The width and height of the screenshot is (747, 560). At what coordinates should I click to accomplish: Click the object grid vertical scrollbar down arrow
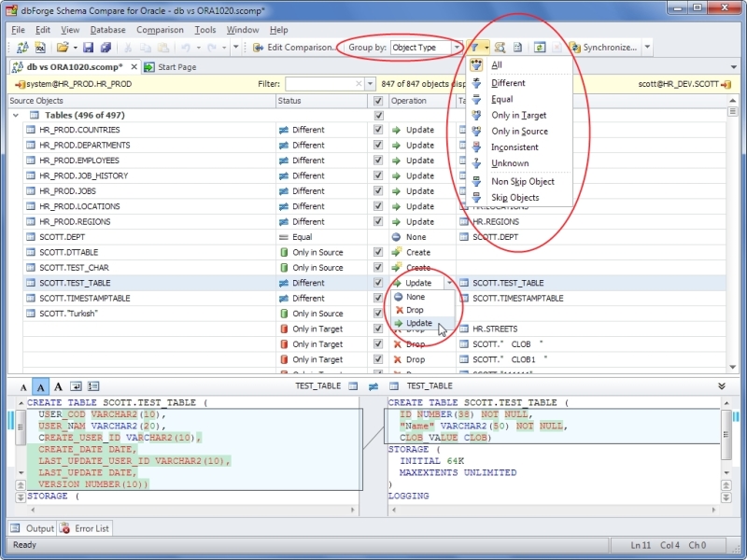point(733,367)
